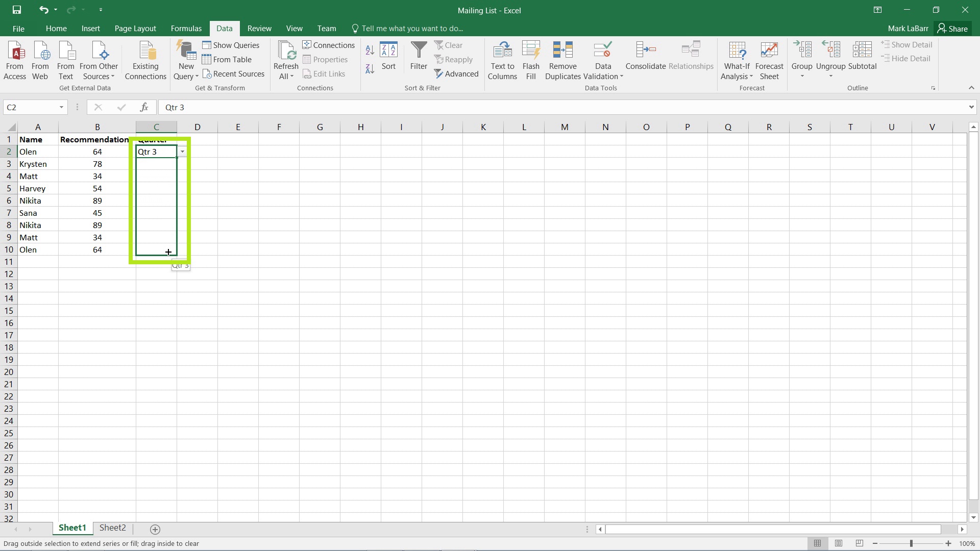This screenshot has width=980, height=551.
Task: Click the Refresh All button
Action: pos(286,60)
